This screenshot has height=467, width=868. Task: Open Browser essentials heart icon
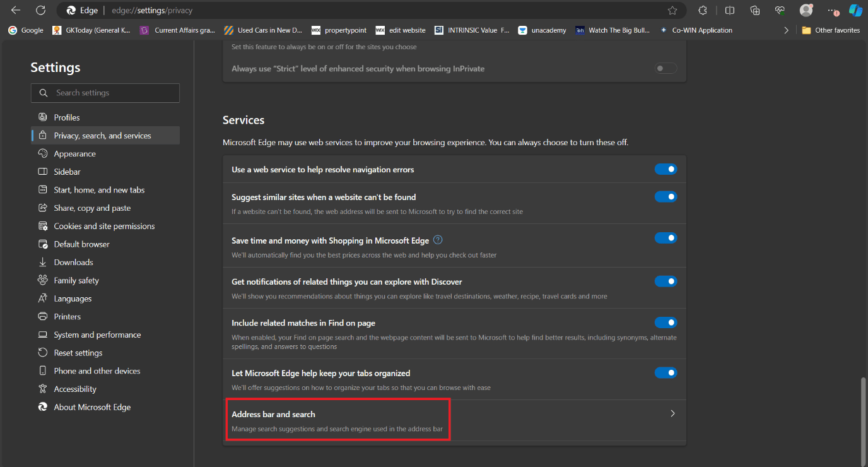pyautogui.click(x=780, y=10)
